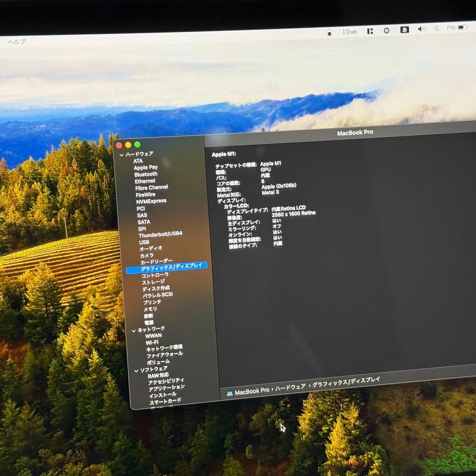Screen dimensions: 476x476
Task: Select Bluetooth in the hardware list
Action: pos(146,174)
